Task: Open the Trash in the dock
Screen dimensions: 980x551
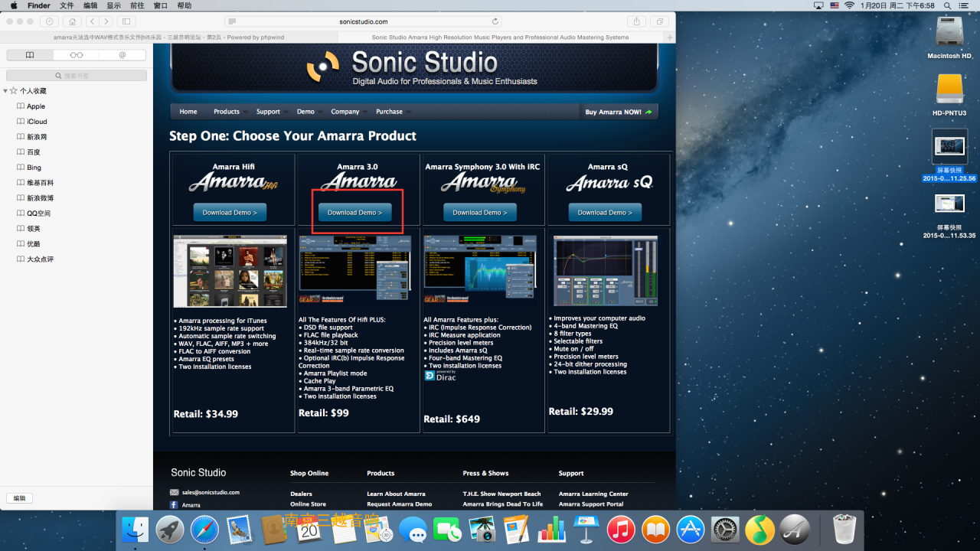Action: coord(844,530)
